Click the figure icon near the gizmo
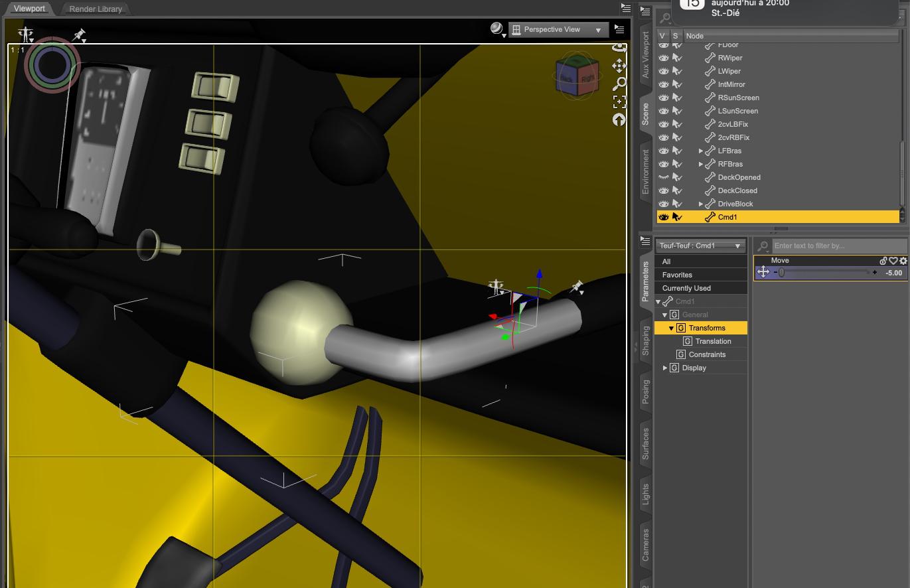The height and width of the screenshot is (588, 910). coord(496,287)
